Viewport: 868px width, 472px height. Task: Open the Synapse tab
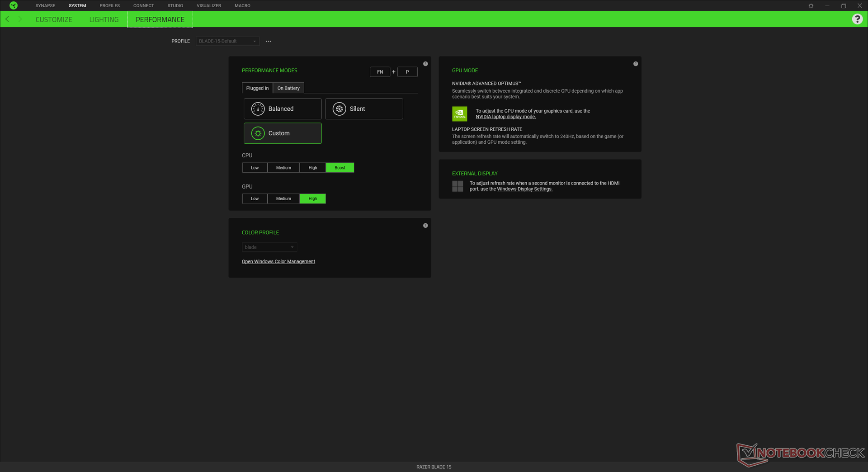click(x=45, y=6)
